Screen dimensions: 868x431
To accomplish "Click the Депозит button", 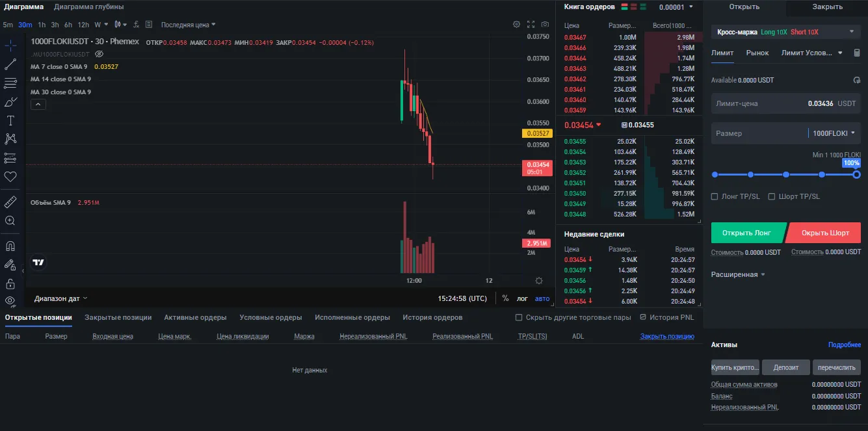I will [x=785, y=367].
